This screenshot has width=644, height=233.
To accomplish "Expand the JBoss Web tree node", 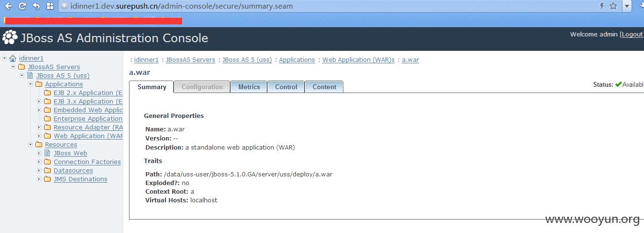I will pos(39,153).
